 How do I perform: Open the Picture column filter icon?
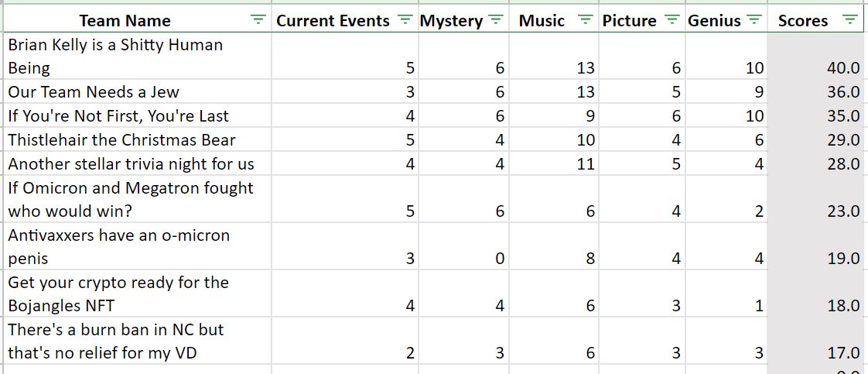tap(672, 20)
